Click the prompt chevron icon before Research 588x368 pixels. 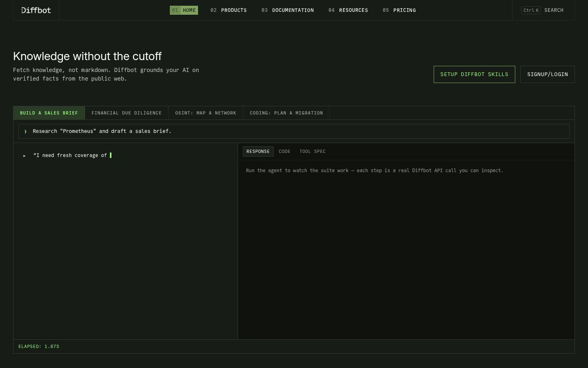click(25, 131)
